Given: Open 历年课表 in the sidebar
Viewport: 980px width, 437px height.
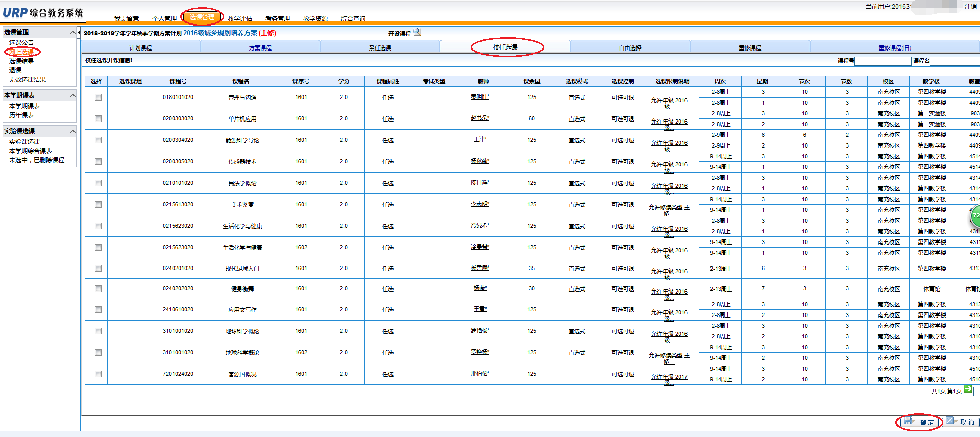Looking at the screenshot, I should [x=21, y=115].
